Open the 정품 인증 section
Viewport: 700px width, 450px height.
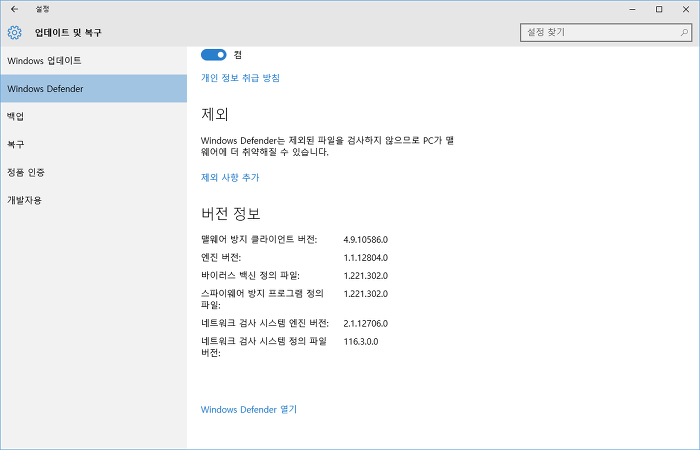click(x=93, y=172)
